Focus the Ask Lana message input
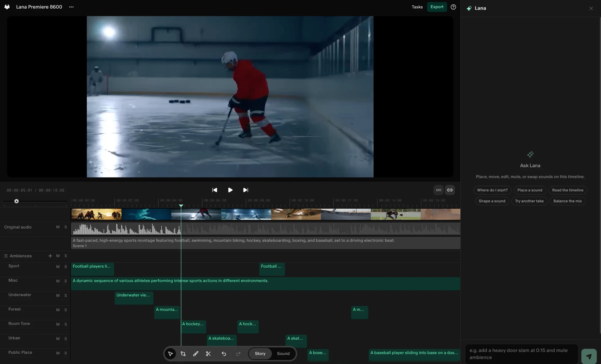Image resolution: width=601 pixels, height=364 pixels. point(521,354)
